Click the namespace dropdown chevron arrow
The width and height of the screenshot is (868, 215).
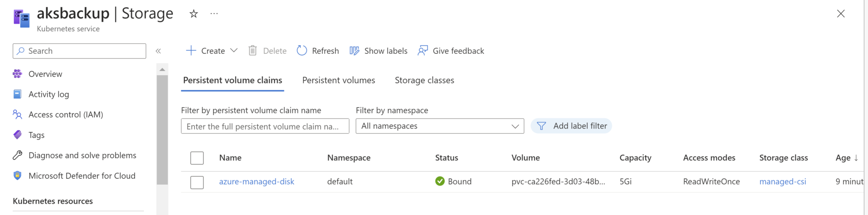[515, 126]
